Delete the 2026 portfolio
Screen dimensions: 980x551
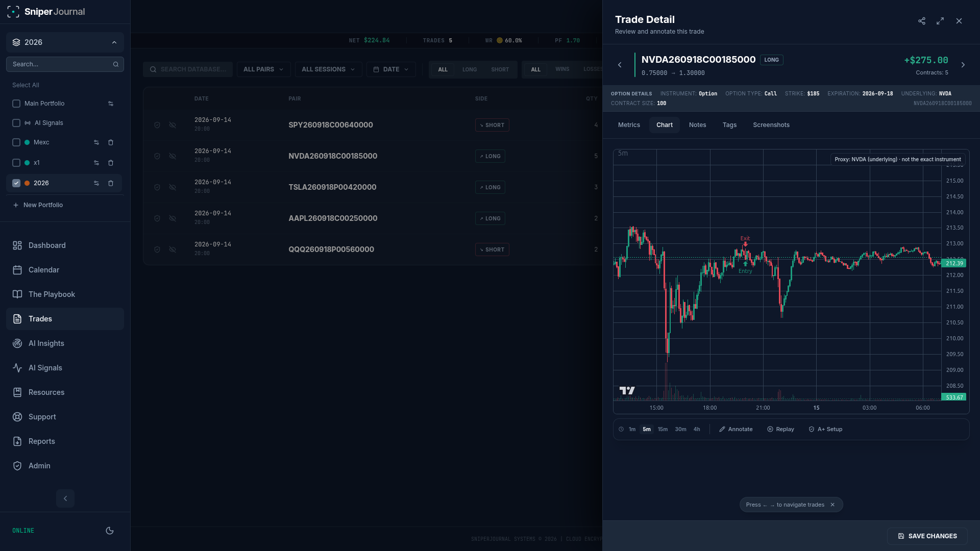point(111,183)
